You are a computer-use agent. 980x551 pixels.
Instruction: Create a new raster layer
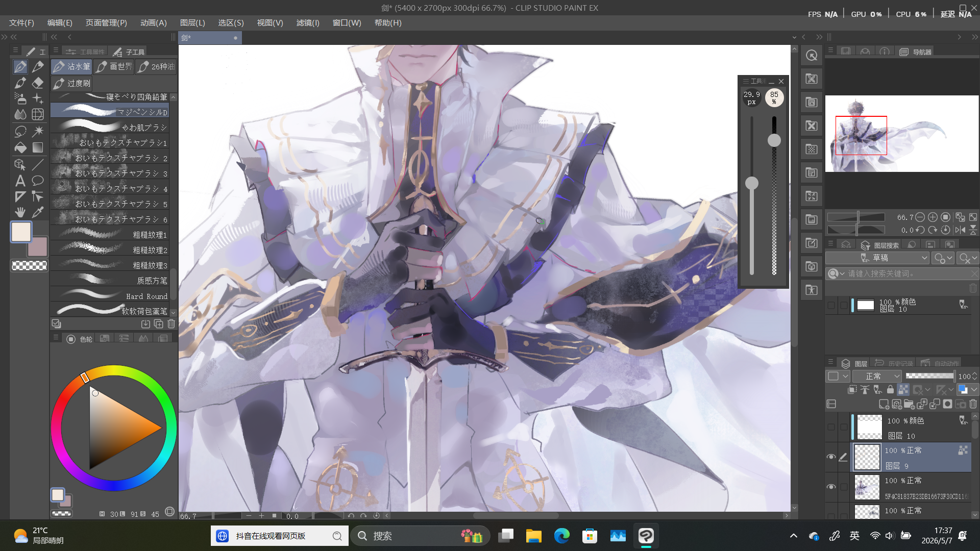(884, 404)
